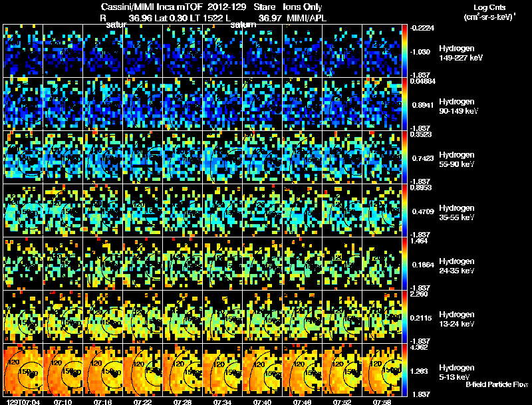Click the 'Hydrogen 149-227 keV' row label
The height and width of the screenshot is (405, 532).
(x=461, y=53)
